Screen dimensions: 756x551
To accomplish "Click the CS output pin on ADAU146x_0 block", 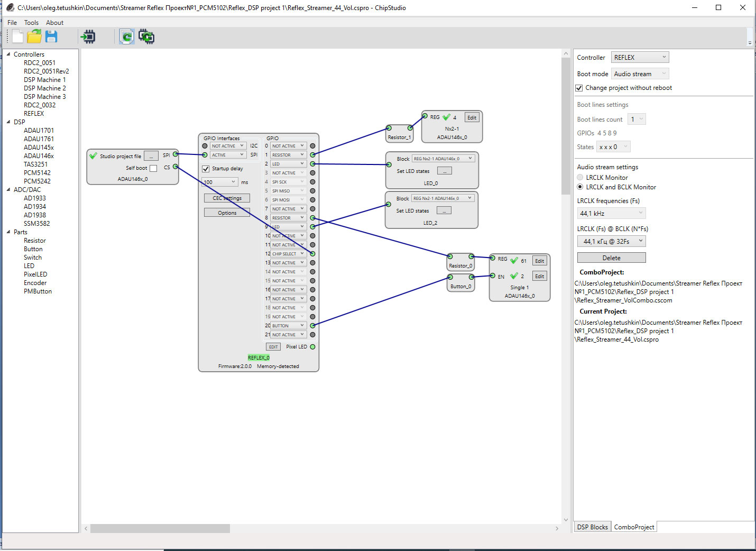I will (176, 167).
